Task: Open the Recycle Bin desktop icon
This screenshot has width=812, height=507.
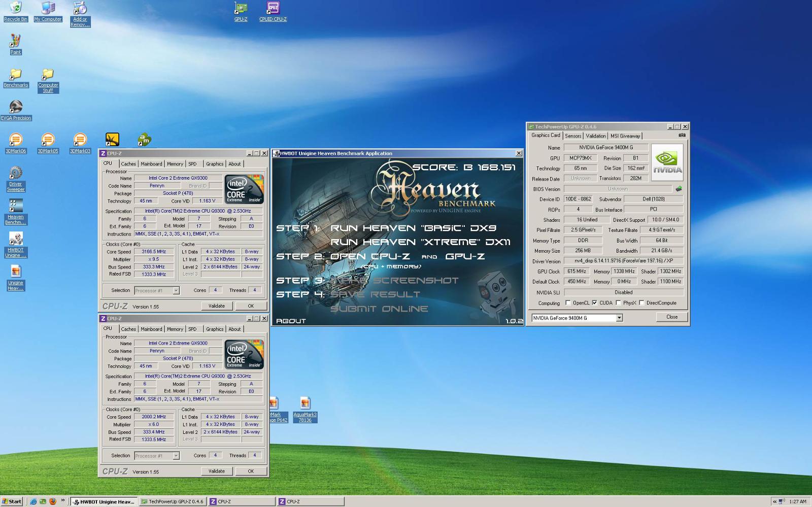Action: [16, 11]
